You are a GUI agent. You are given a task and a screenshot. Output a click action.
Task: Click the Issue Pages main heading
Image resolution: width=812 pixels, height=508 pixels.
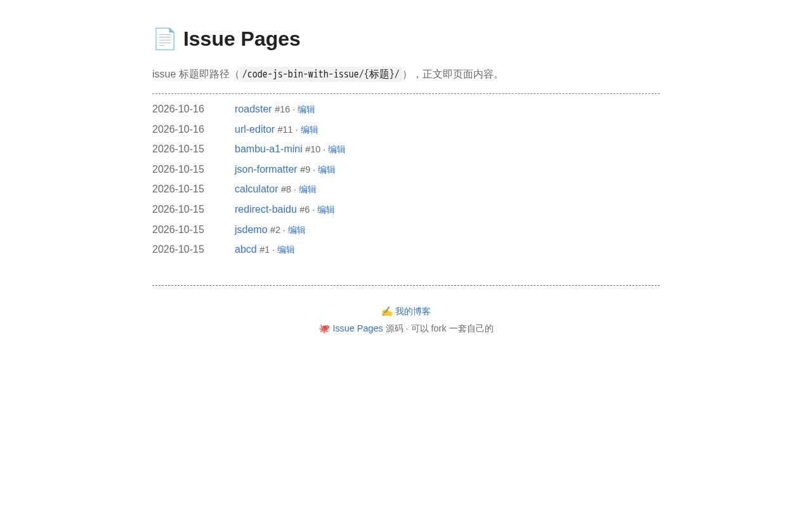click(x=242, y=39)
